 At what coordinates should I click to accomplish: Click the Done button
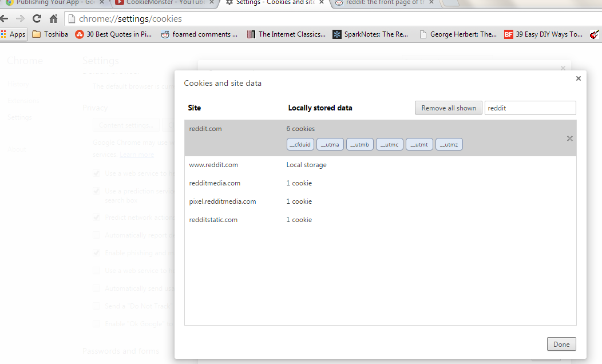point(561,345)
